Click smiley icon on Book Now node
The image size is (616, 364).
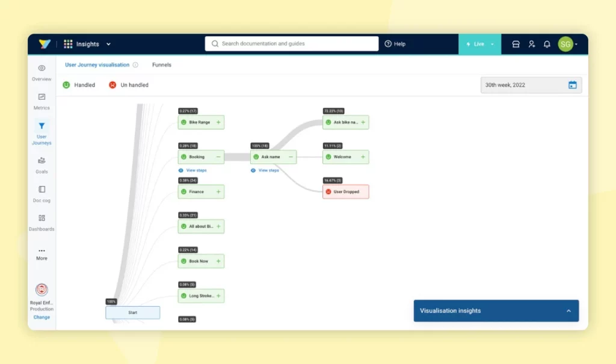[184, 261]
